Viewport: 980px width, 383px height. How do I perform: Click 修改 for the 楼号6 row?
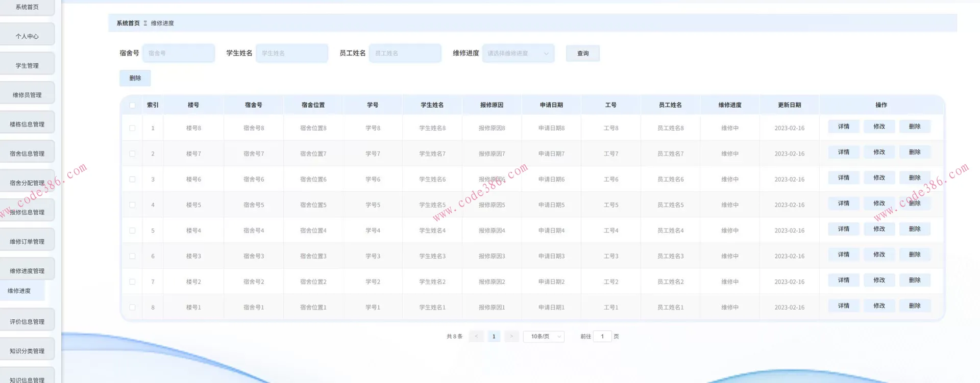[x=879, y=178]
